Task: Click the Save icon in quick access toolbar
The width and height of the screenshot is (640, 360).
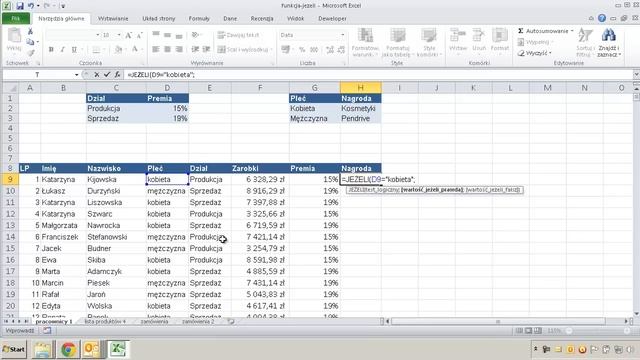Action: [20, 6]
